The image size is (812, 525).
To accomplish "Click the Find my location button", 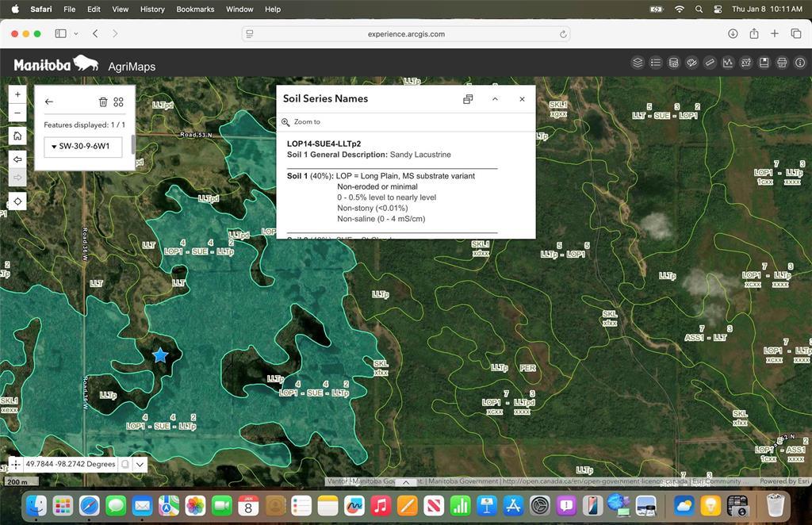I will pyautogui.click(x=17, y=201).
